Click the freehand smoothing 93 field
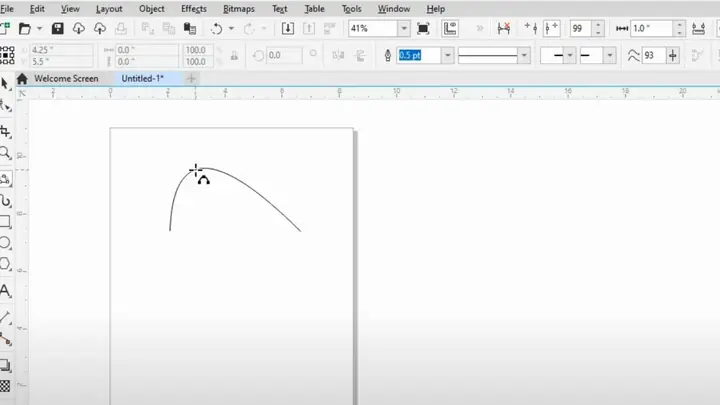The width and height of the screenshot is (720, 405). pos(654,56)
